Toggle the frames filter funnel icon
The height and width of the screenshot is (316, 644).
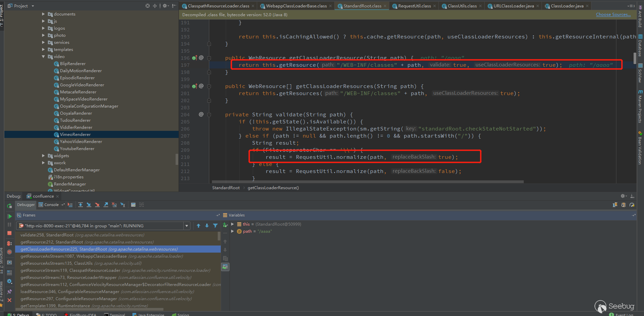point(215,226)
